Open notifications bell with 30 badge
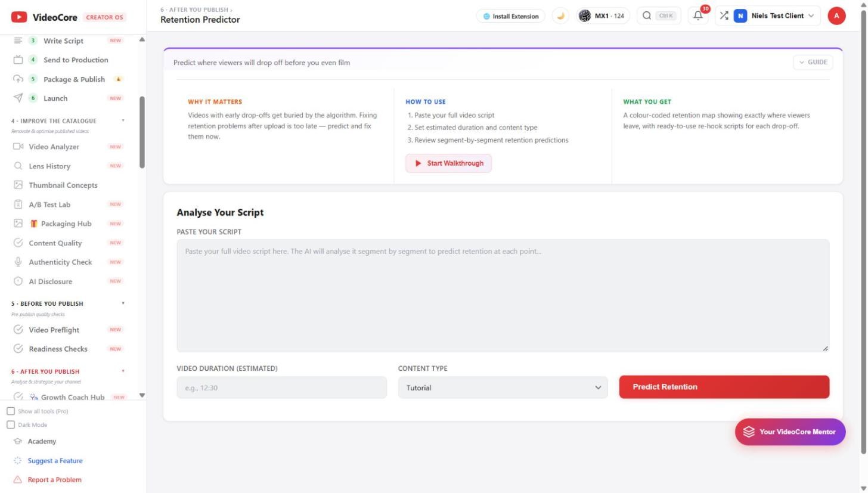868x493 pixels. tap(698, 16)
